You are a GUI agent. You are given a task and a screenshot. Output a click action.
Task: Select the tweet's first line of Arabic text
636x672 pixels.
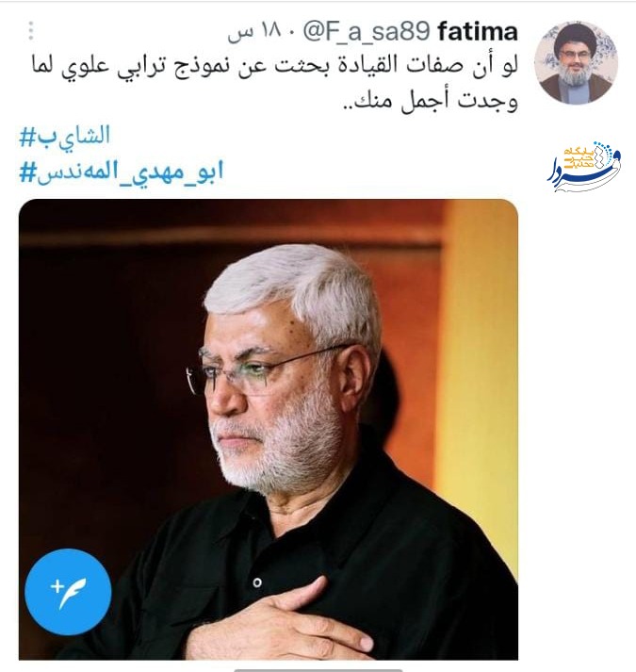click(275, 66)
